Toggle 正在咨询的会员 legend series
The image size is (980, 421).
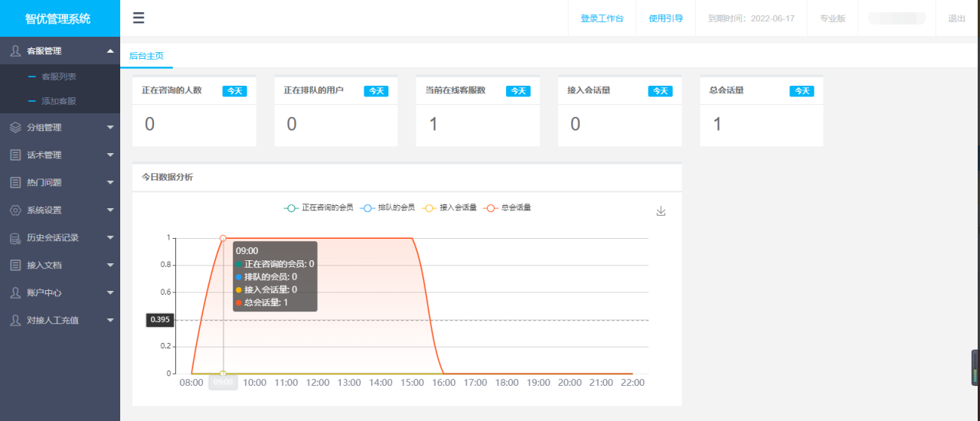point(318,207)
